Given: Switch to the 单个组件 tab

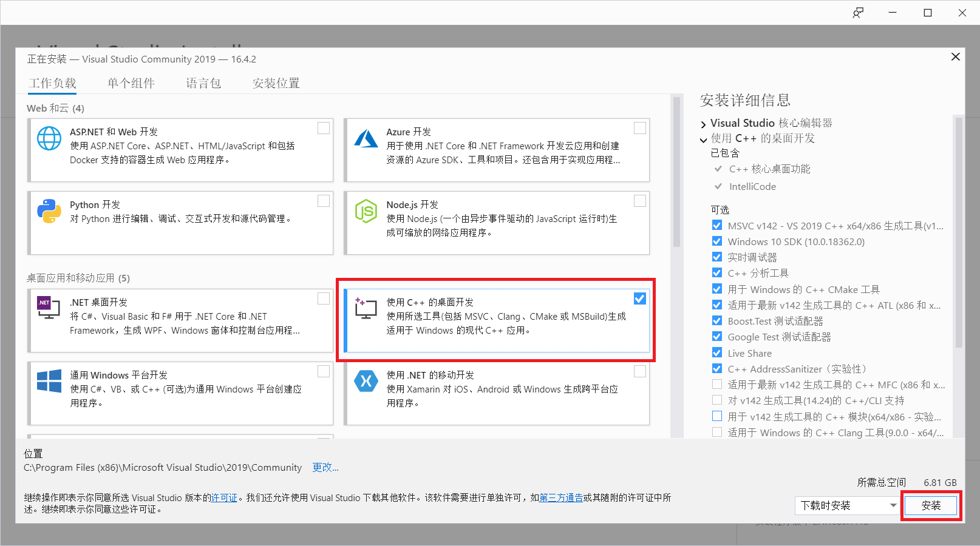Looking at the screenshot, I should [x=131, y=83].
